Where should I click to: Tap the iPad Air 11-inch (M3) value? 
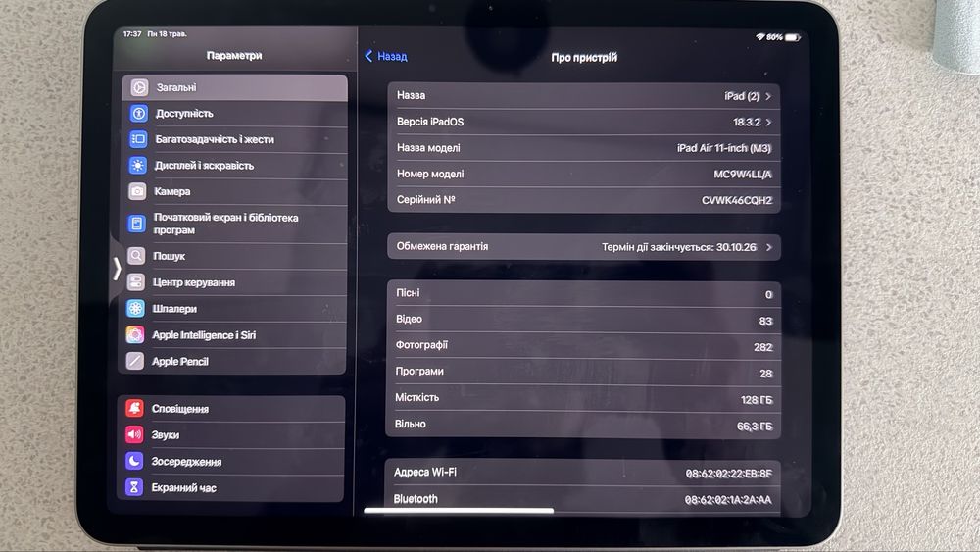tap(724, 148)
